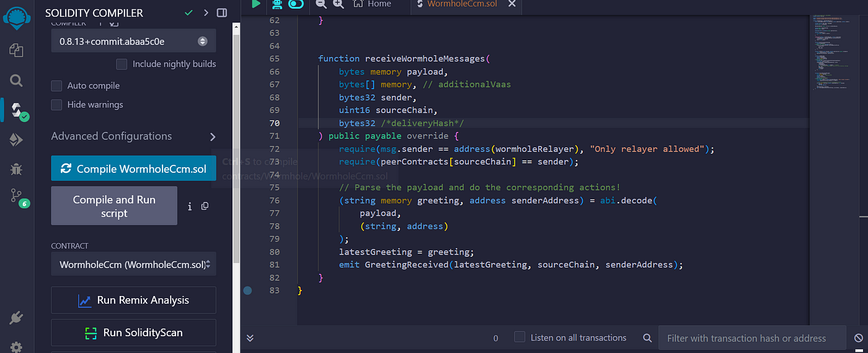Click the pending transactions counter '0'
Viewport: 868px width, 353px height.
click(x=495, y=338)
